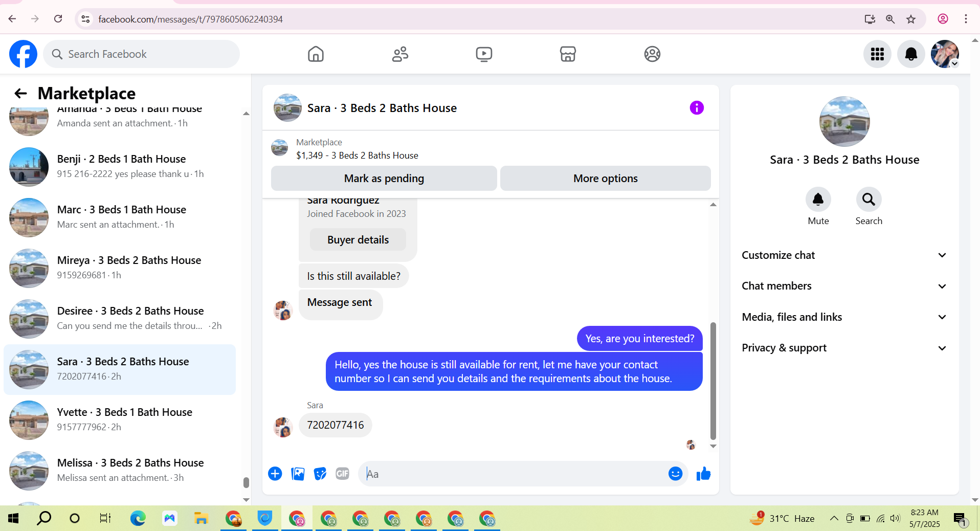Choose a sticker icon in composer
This screenshot has height=531, width=980.
click(320, 474)
